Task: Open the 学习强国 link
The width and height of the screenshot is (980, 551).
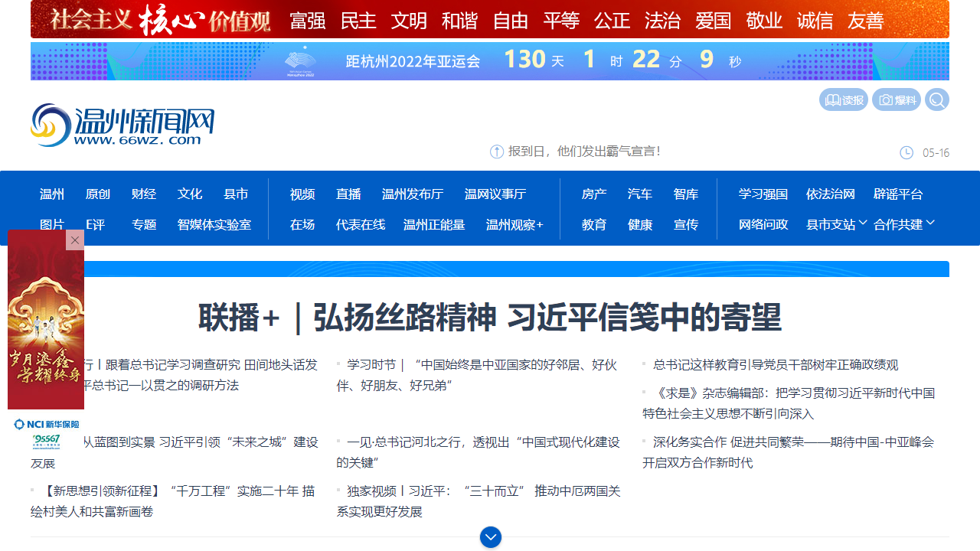Action: click(x=763, y=194)
